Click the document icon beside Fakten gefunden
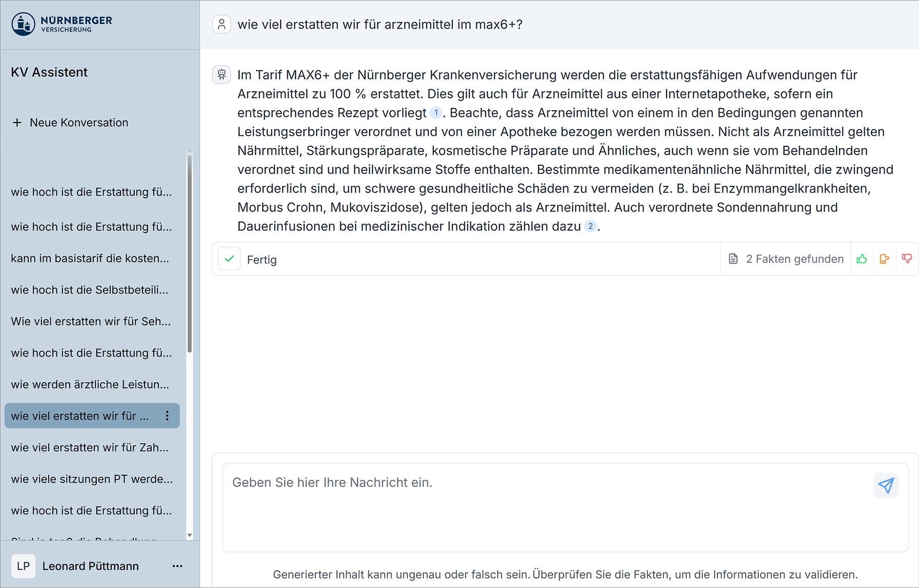This screenshot has height=588, width=919. 733,259
